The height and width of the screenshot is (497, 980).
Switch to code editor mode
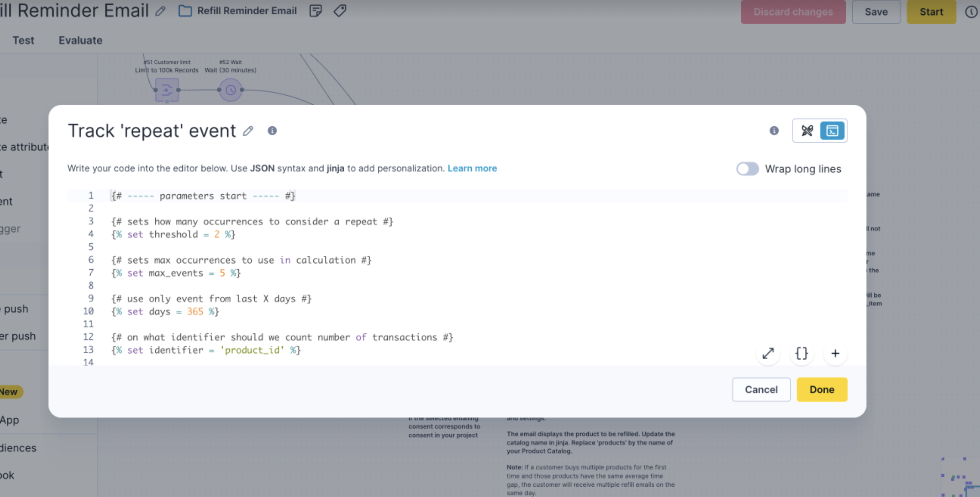832,131
